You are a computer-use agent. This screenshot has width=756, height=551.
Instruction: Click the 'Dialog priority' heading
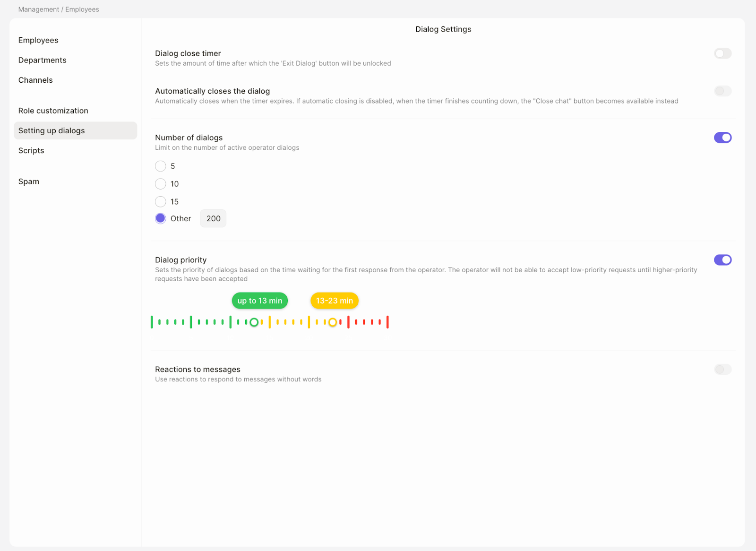(x=181, y=260)
